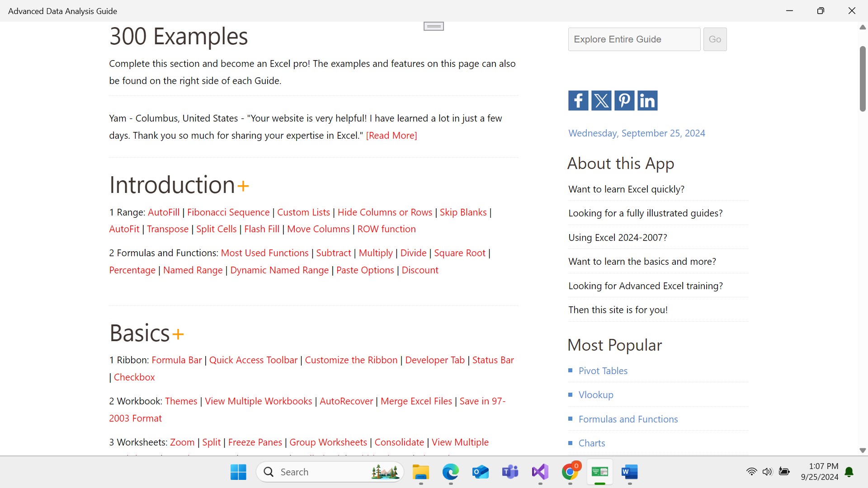Screen dimensions: 868x488
Task: Expand the Basics section plus sign
Action: pos(178,334)
